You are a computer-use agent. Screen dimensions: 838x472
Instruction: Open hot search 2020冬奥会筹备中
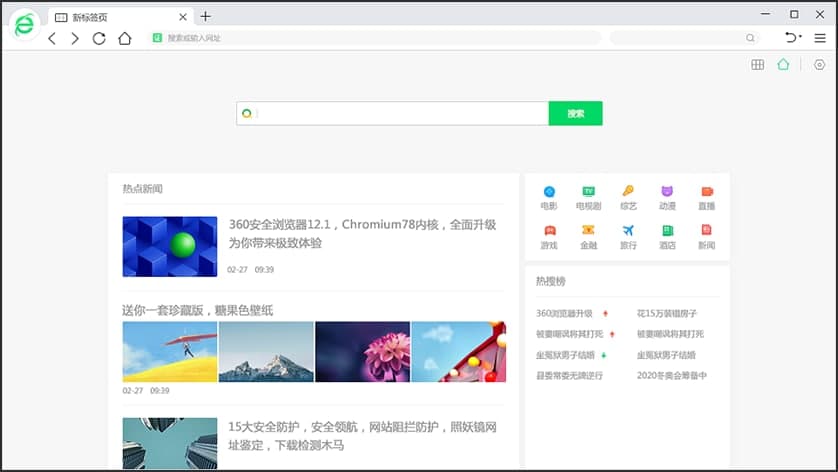672,376
